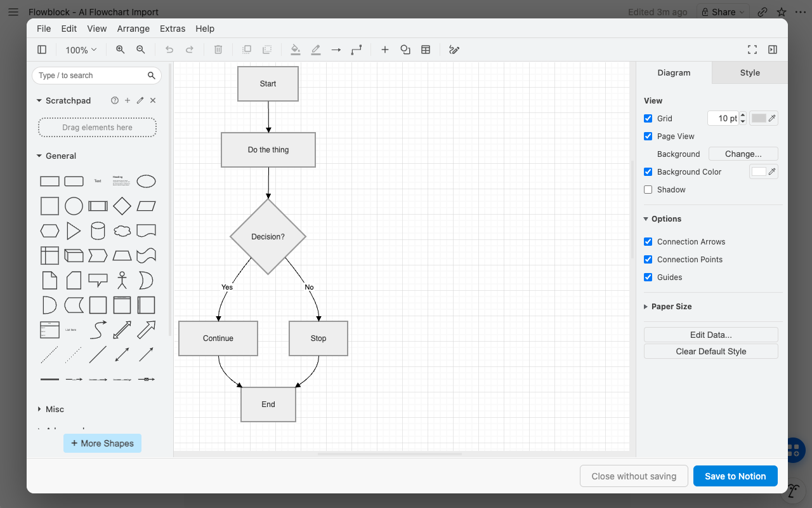The height and width of the screenshot is (508, 812).
Task: Open the 100% zoom dropdown
Action: [81, 50]
